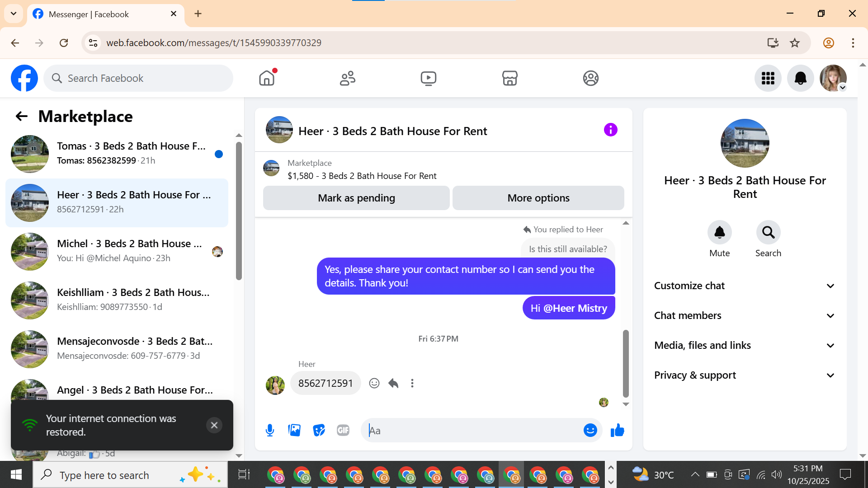Go to the Facebook Home tab

267,79
